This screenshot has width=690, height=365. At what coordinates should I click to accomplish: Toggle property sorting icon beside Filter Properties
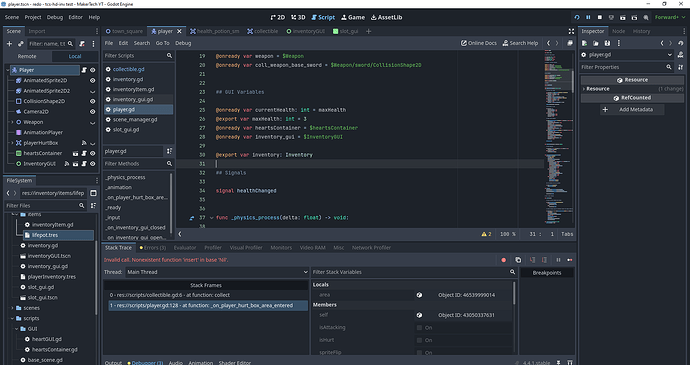[681, 67]
